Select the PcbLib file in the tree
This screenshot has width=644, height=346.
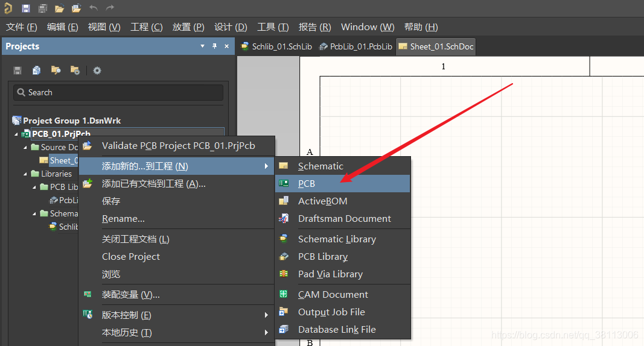pyautogui.click(x=68, y=200)
